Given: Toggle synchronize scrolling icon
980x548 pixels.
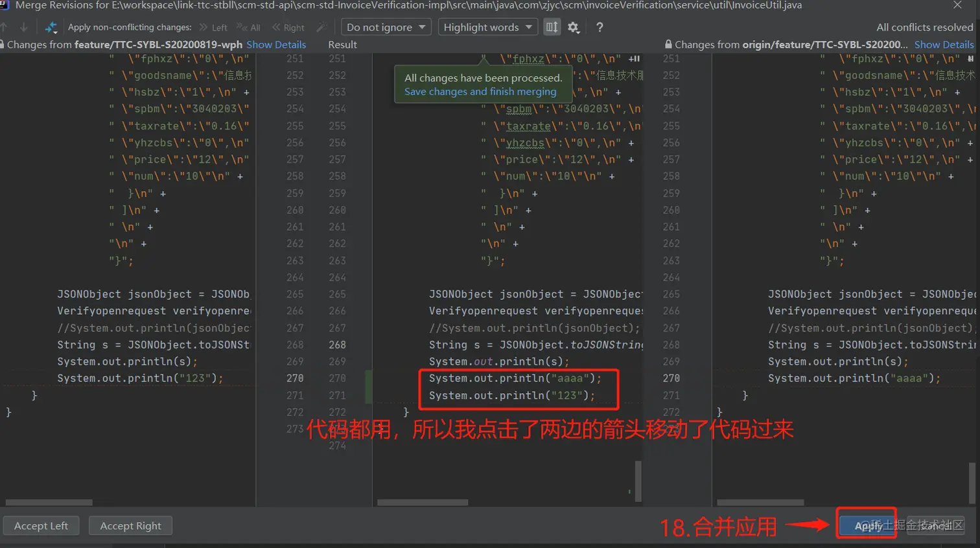Looking at the screenshot, I should (x=552, y=27).
